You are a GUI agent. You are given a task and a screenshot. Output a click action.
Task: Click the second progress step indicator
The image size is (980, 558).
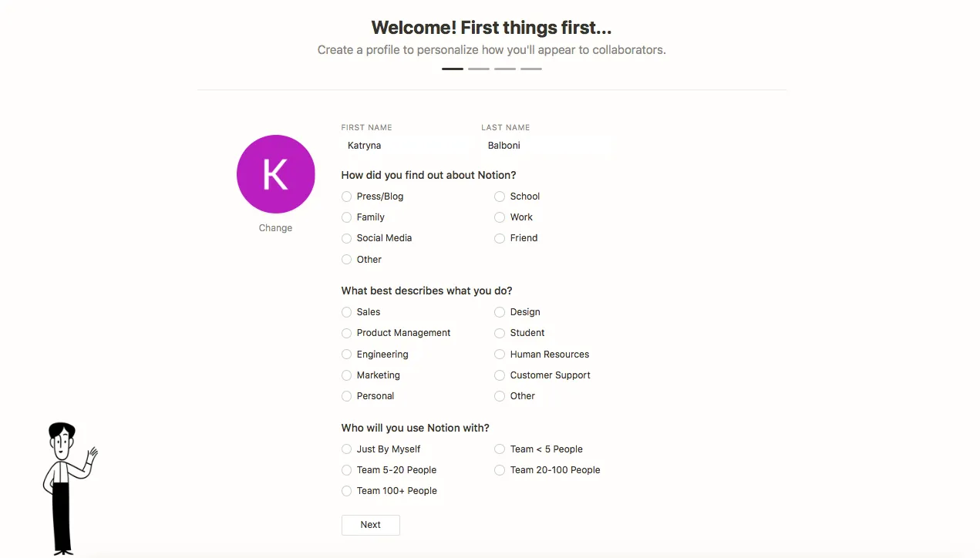point(478,68)
